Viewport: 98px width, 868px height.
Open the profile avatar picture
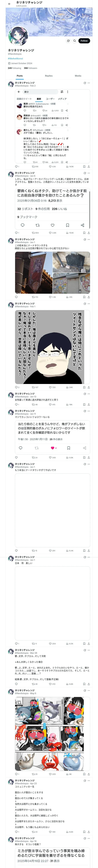point(18,36)
